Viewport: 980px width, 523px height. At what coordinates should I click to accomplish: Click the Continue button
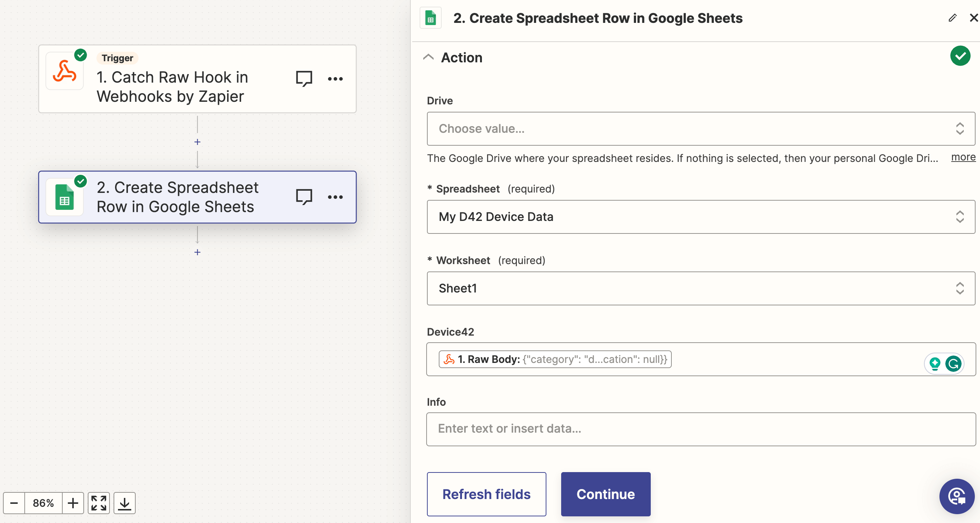(605, 494)
